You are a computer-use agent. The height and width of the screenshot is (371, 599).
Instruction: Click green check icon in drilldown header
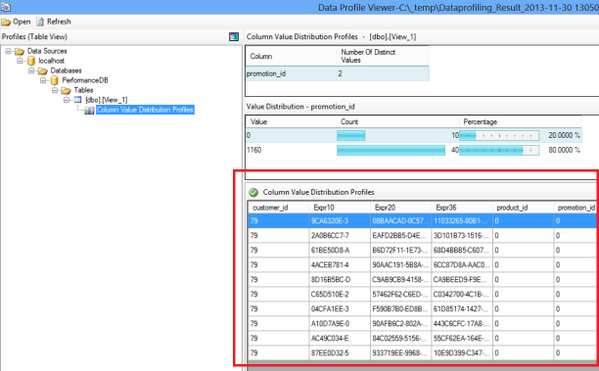click(x=253, y=192)
